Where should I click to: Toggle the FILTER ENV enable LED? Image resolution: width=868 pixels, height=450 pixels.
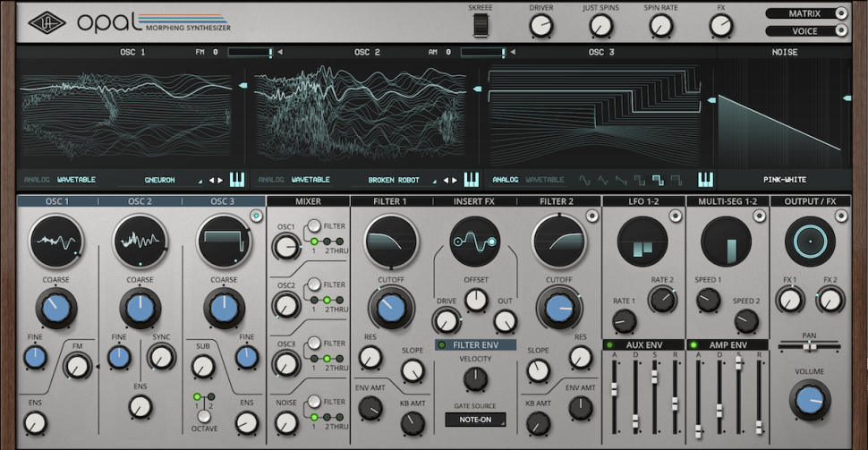442,344
